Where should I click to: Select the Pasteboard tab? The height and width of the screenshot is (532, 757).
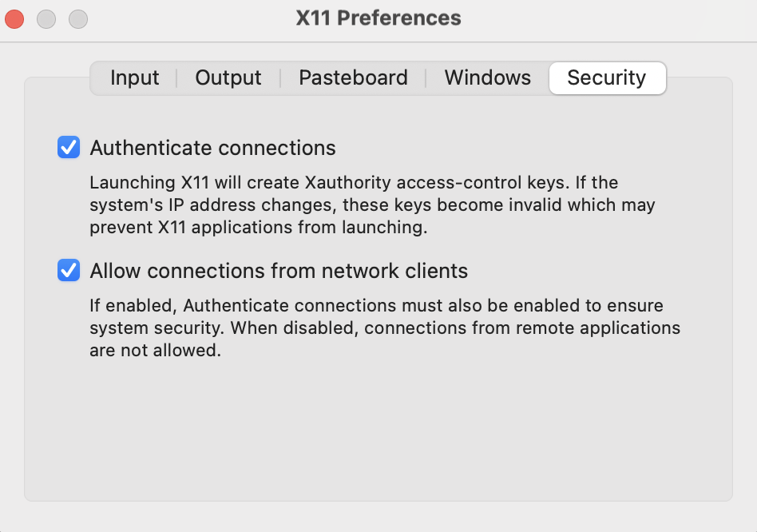point(353,78)
